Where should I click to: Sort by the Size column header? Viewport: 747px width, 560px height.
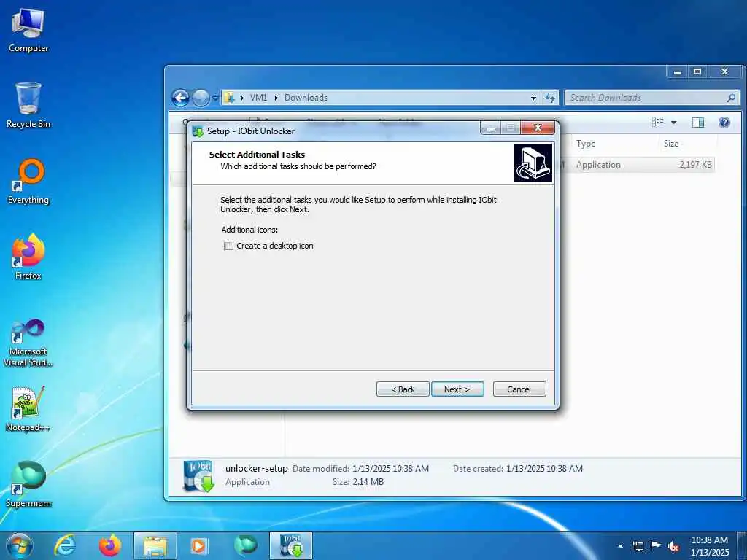[x=671, y=144]
